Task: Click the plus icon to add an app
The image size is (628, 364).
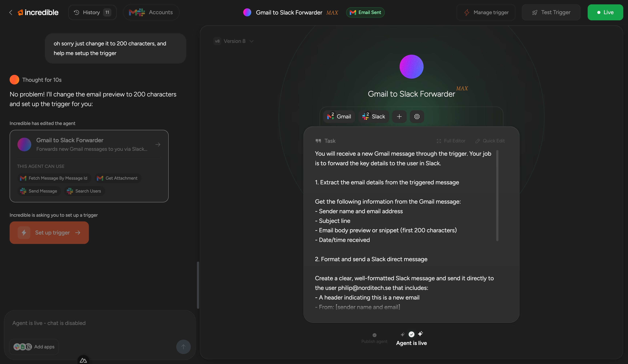Action: point(399,117)
